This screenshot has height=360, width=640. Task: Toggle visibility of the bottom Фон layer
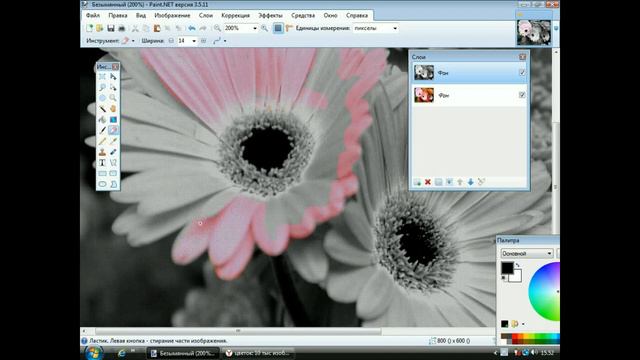pyautogui.click(x=522, y=95)
